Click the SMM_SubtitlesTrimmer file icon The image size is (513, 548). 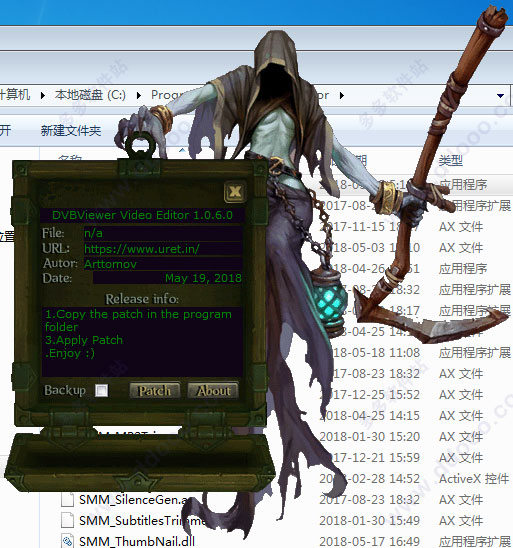67,521
